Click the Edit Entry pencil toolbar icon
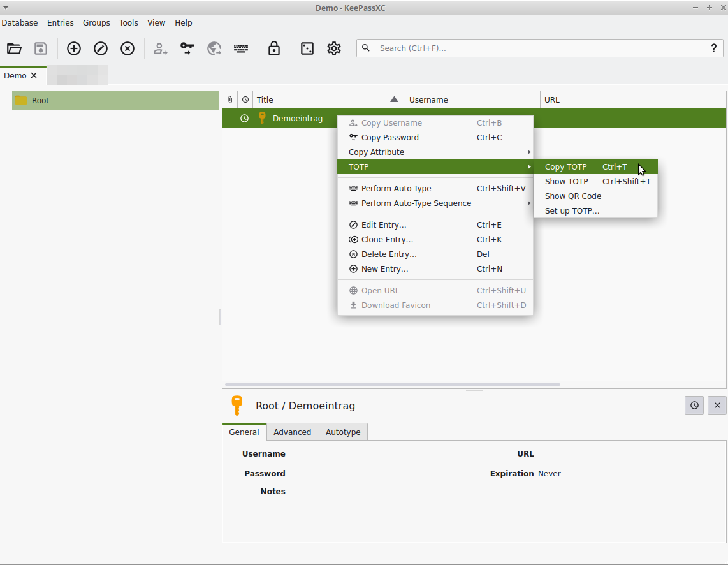Image resolution: width=728 pixels, height=565 pixels. coord(101,48)
